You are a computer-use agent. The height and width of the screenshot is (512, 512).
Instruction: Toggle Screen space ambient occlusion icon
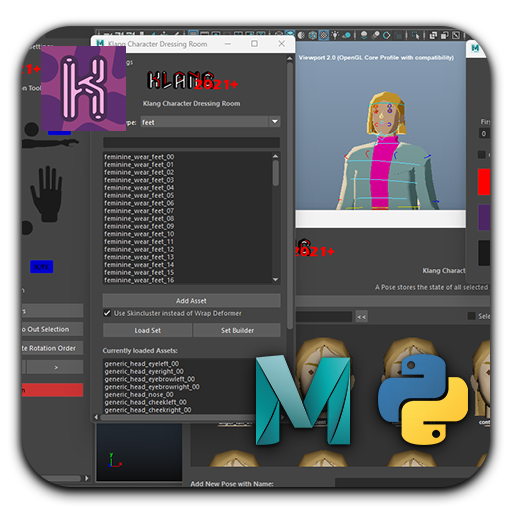pyautogui.click(x=364, y=35)
